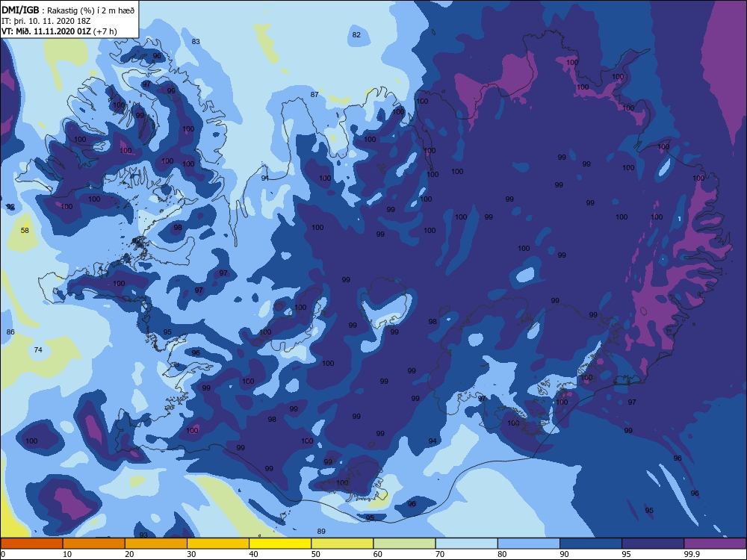Image resolution: width=747 pixels, height=560 pixels.
Task: Click the light green 60–70 legend swatch
Action: [404, 544]
